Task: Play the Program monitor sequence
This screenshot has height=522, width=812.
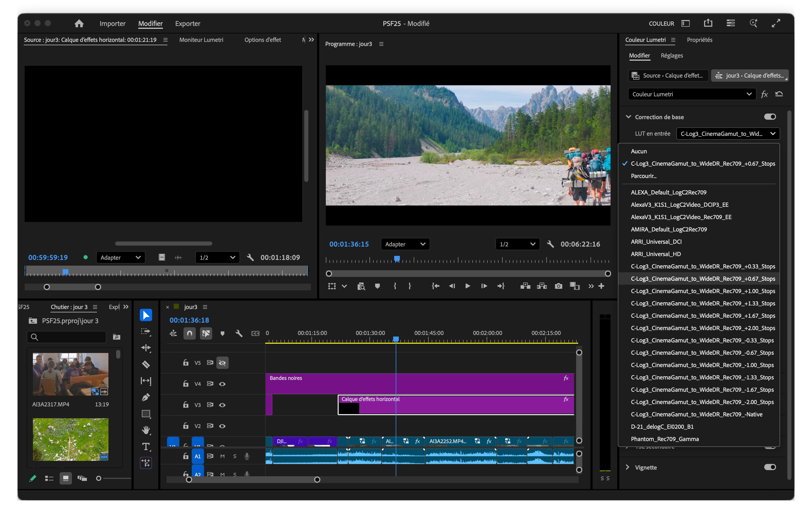Action: [x=467, y=286]
